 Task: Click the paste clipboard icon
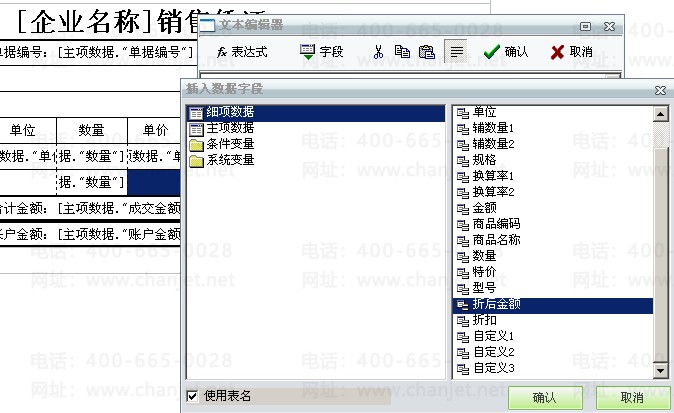tap(427, 51)
